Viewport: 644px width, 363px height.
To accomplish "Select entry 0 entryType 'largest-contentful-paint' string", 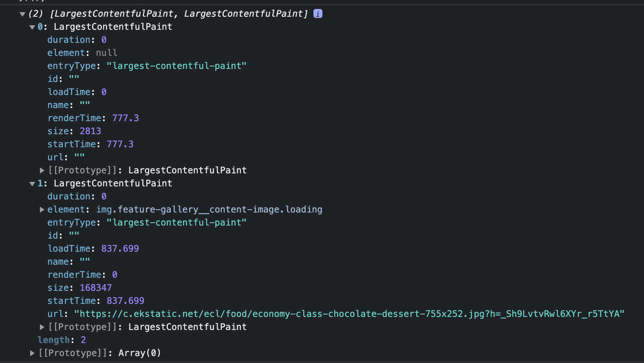I will [x=176, y=66].
